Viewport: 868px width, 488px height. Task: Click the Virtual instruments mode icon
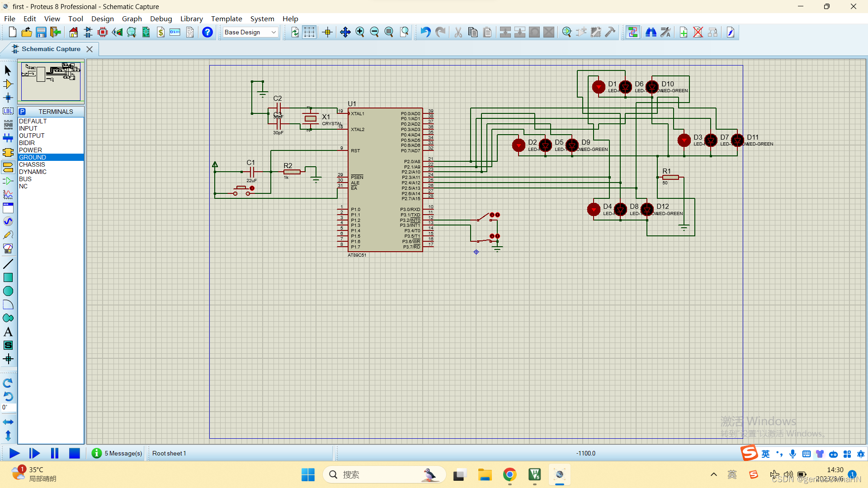8,249
